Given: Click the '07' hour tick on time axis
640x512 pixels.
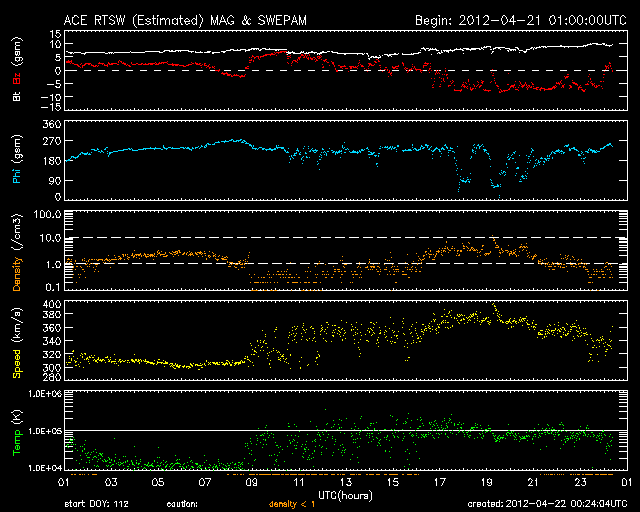Looking at the screenshot, I should pos(205,483).
